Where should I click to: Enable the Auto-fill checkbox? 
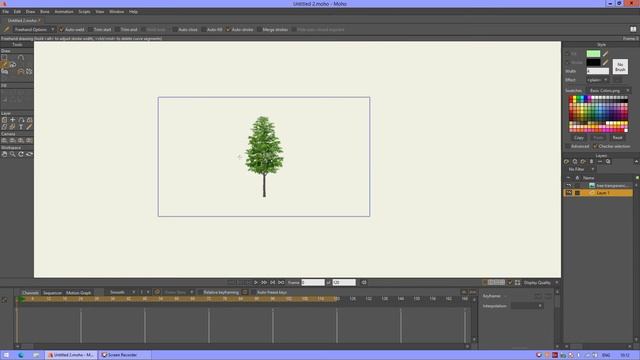tap(203, 29)
